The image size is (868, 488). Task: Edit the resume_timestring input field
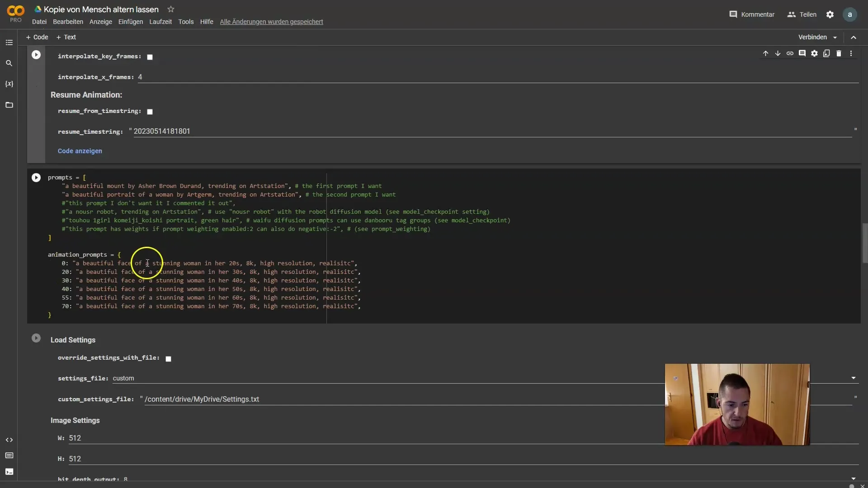tap(492, 131)
